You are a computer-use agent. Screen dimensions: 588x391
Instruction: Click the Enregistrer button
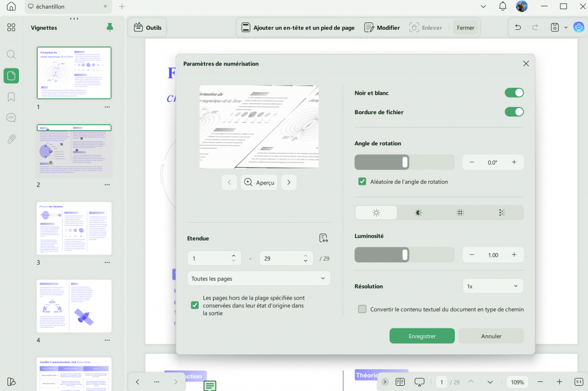click(422, 336)
